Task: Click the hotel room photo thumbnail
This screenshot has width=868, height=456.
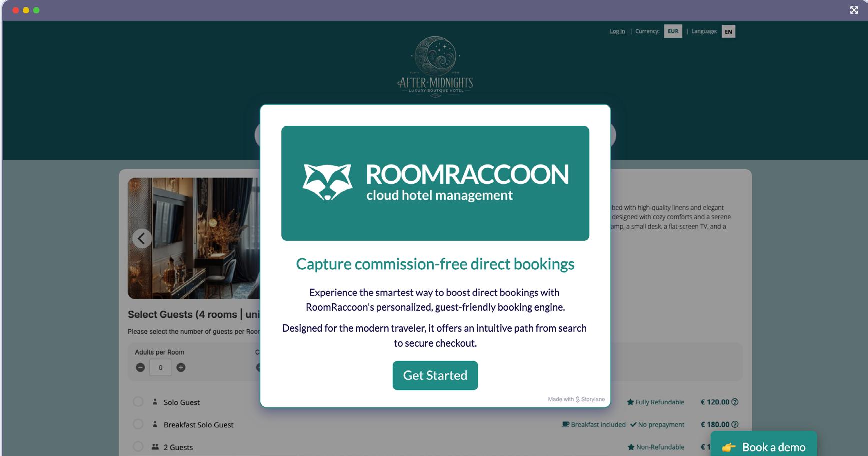Action: click(x=194, y=238)
